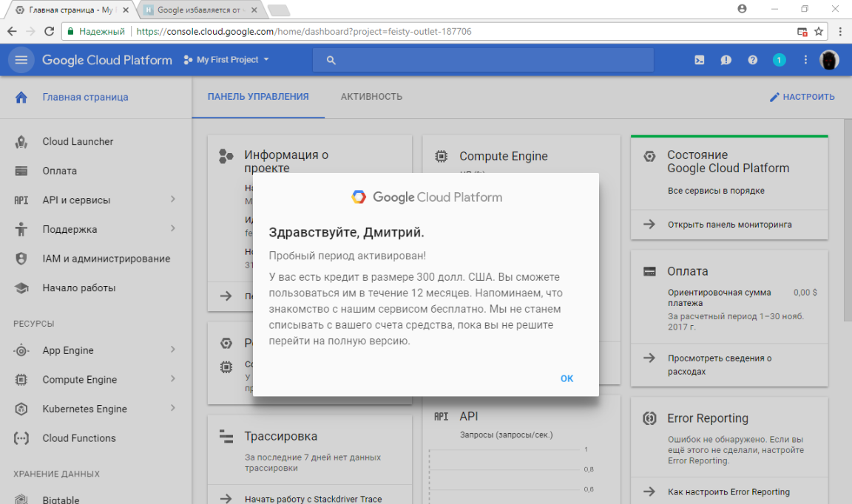Open the Cloud Launcher menu item
Screen dimensions: 852x504
click(x=78, y=142)
